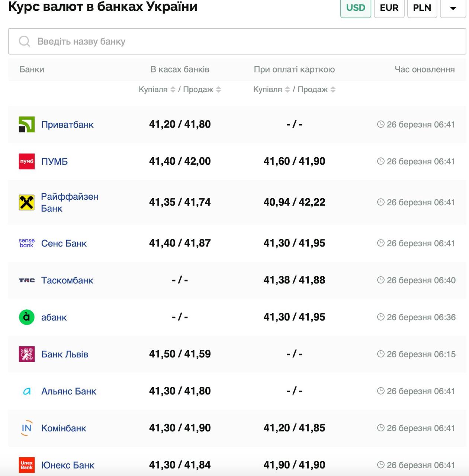Sort by card payment Продаж rate
Viewport: 469px width, 476px height.
[333, 90]
